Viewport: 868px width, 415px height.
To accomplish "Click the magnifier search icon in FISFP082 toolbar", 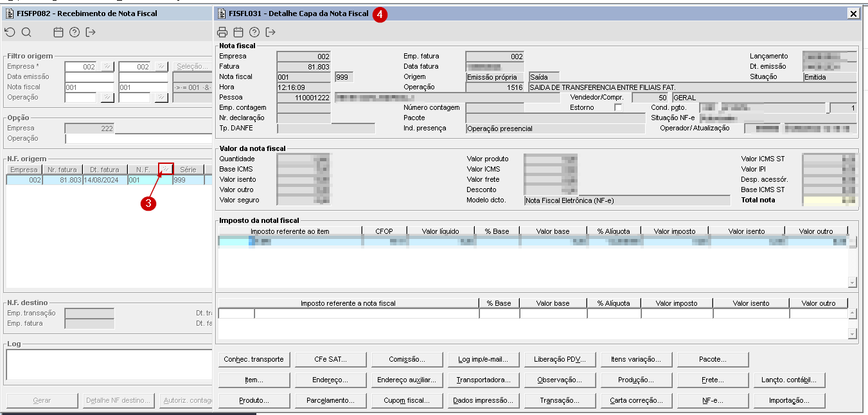I will click(26, 32).
